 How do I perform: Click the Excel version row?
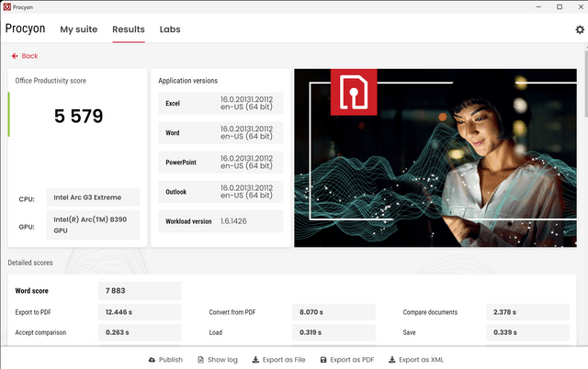point(220,103)
